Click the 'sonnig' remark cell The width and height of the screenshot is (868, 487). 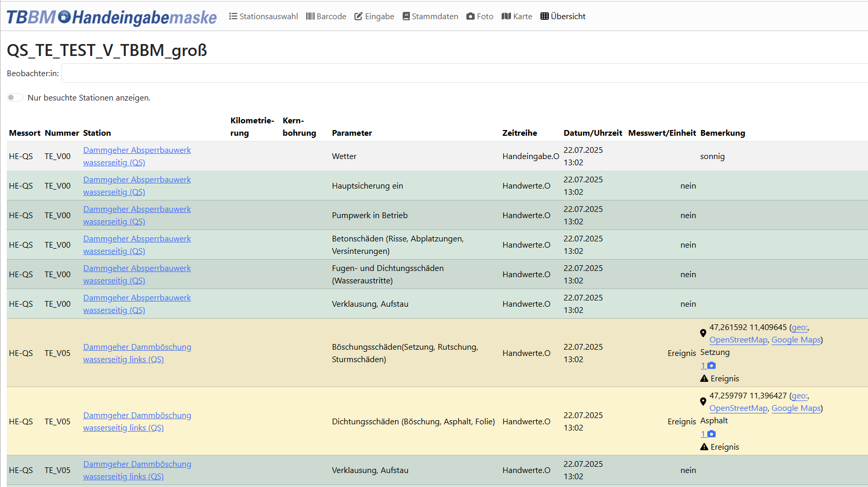713,156
